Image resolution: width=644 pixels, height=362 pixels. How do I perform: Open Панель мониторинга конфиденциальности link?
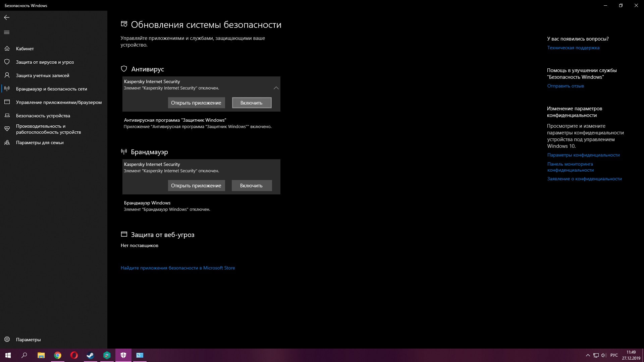click(x=570, y=167)
